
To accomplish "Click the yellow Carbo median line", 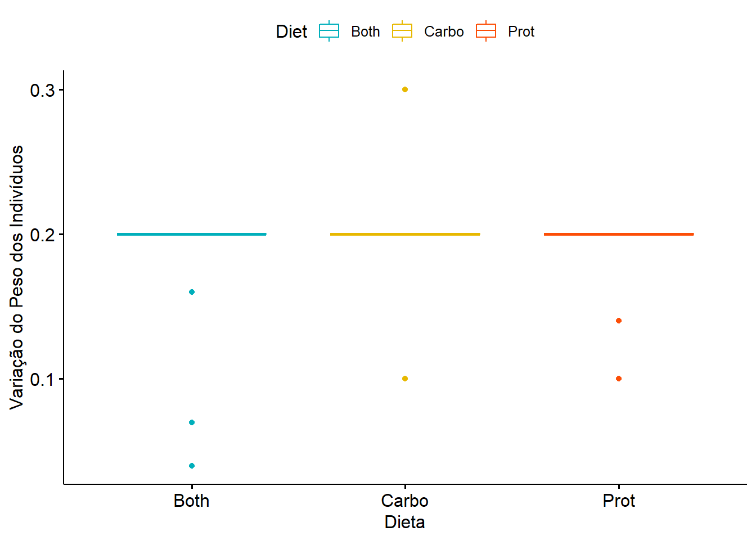I will click(x=405, y=234).
